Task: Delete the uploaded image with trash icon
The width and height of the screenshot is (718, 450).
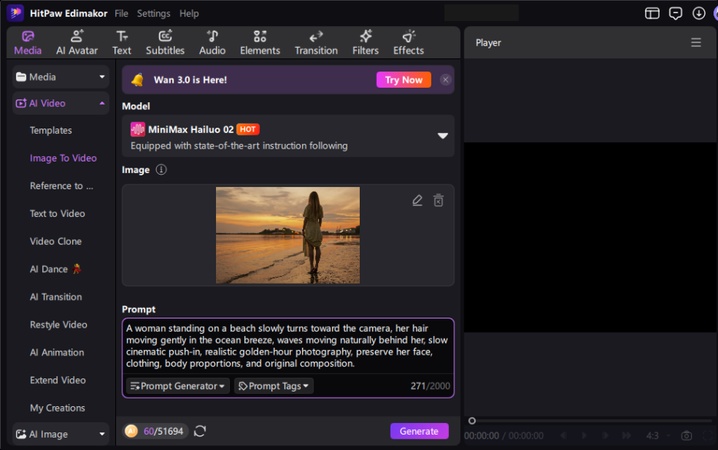Action: tap(438, 201)
